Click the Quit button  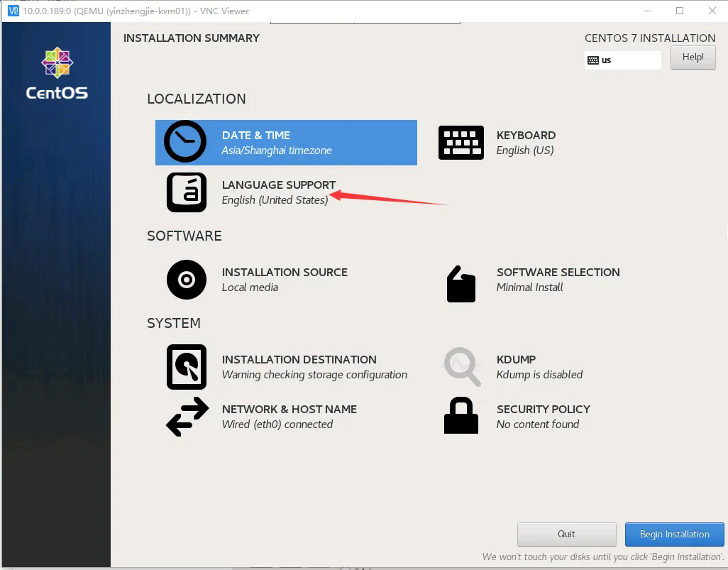[566, 535]
